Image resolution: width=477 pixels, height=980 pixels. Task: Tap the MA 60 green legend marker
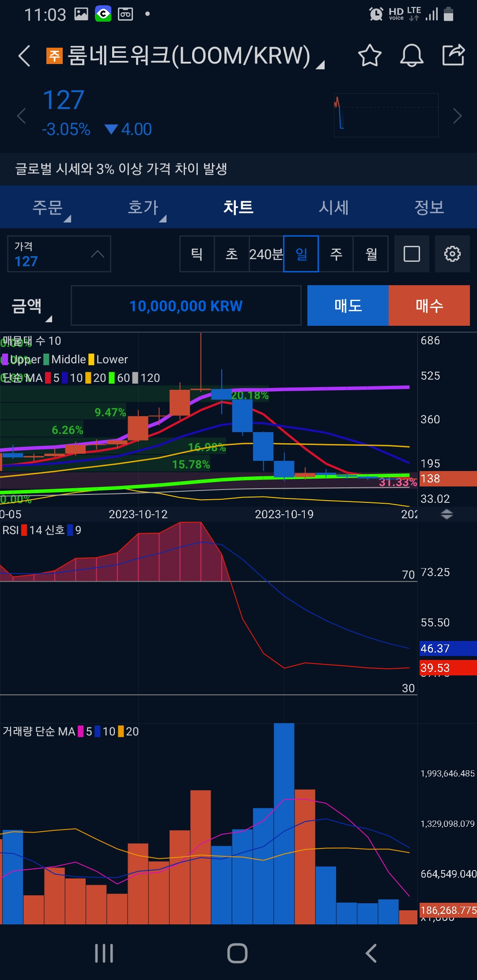pos(112,378)
